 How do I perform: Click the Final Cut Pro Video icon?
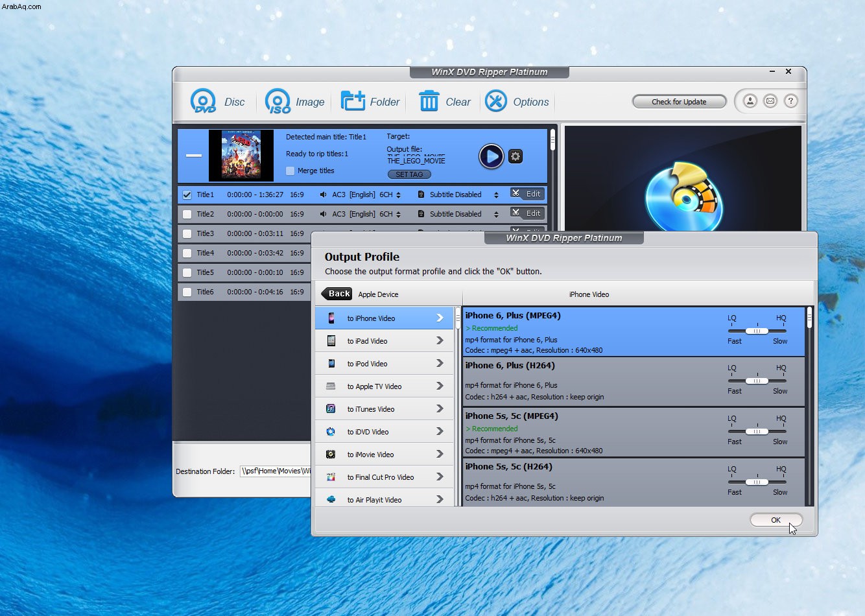pyautogui.click(x=331, y=477)
